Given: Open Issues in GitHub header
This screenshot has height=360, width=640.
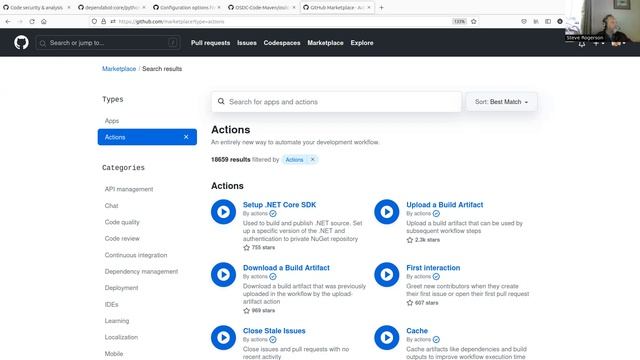Looking at the screenshot, I should [247, 43].
